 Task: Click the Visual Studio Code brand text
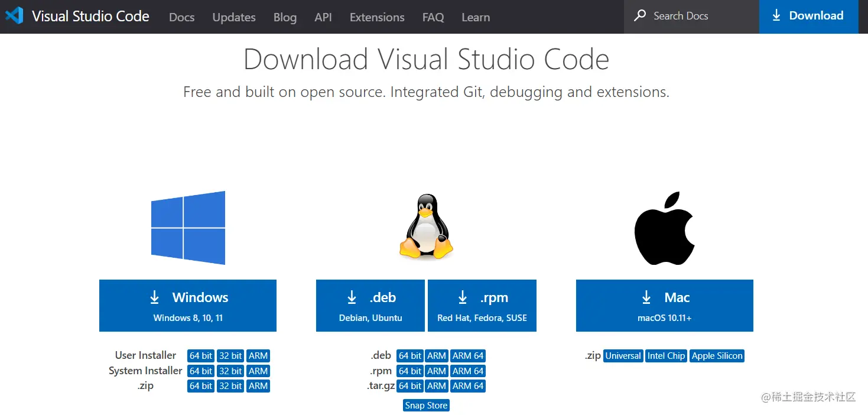point(90,16)
